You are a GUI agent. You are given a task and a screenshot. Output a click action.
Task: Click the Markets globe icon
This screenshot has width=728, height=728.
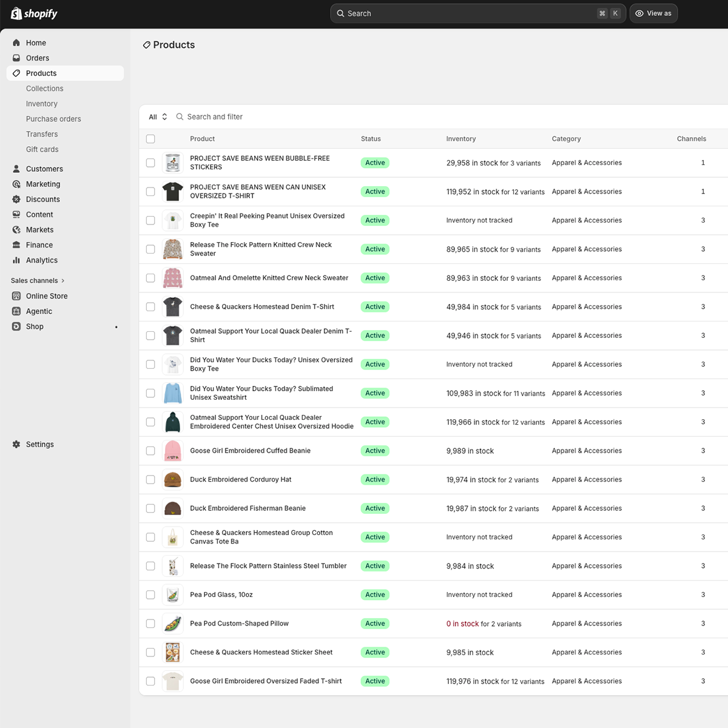[16, 230]
